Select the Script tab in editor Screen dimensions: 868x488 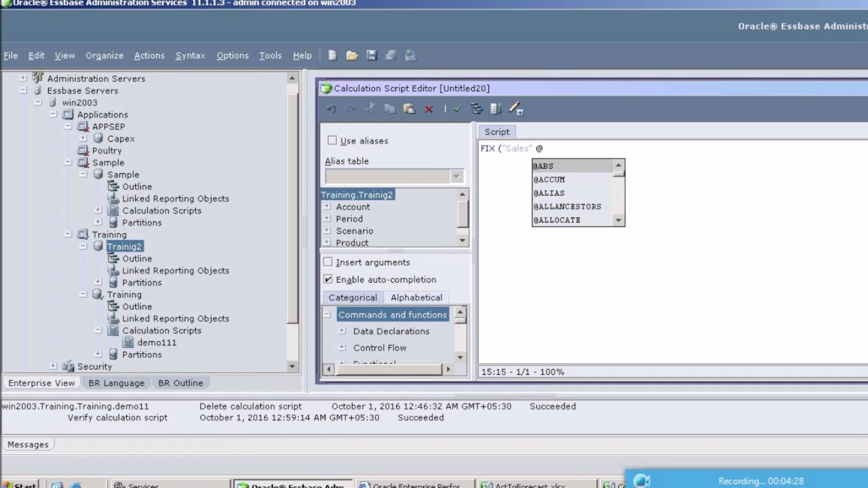(497, 131)
